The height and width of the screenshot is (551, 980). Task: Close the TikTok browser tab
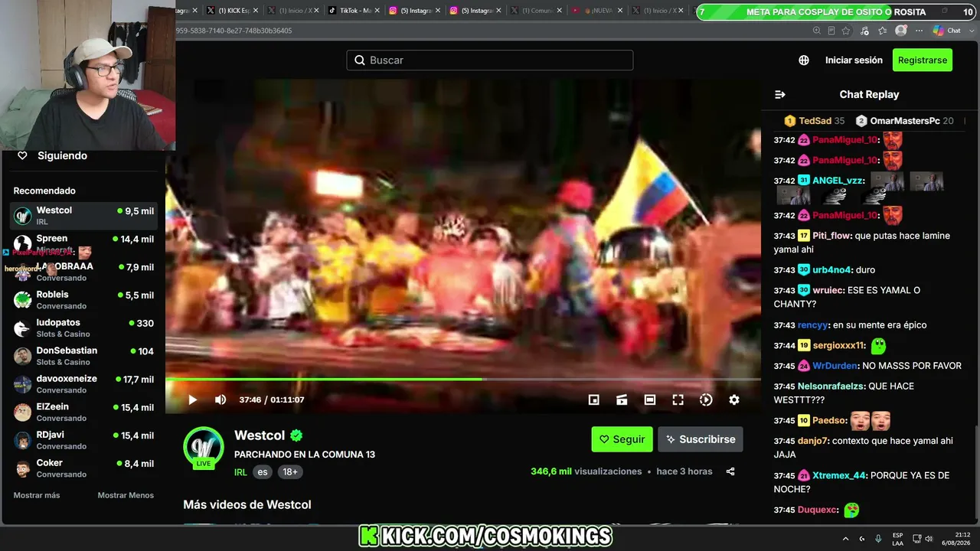[x=377, y=11]
